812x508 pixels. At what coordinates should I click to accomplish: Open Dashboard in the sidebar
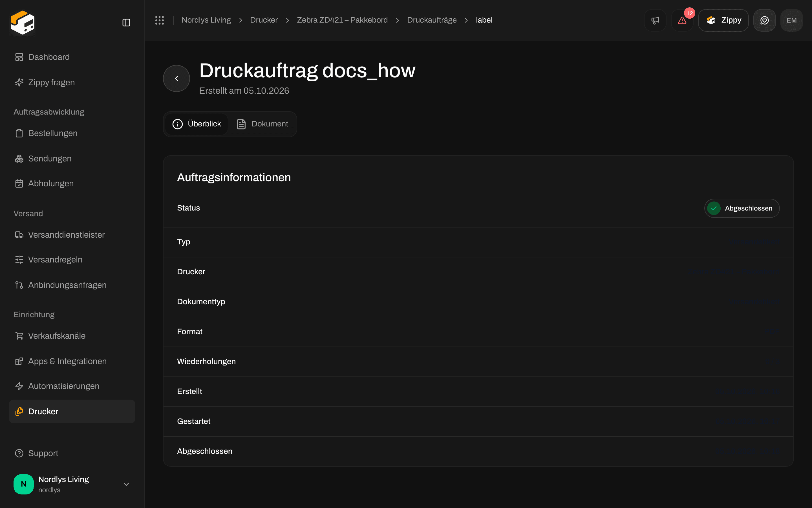(72, 57)
